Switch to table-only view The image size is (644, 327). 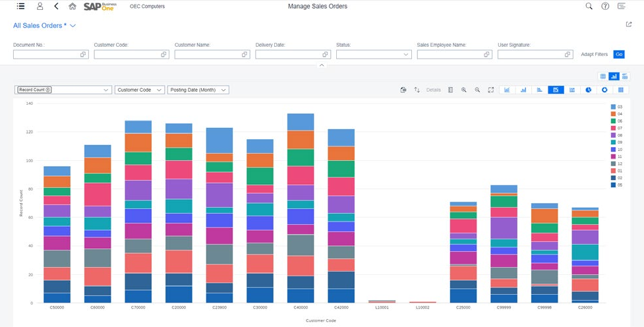[602, 76]
